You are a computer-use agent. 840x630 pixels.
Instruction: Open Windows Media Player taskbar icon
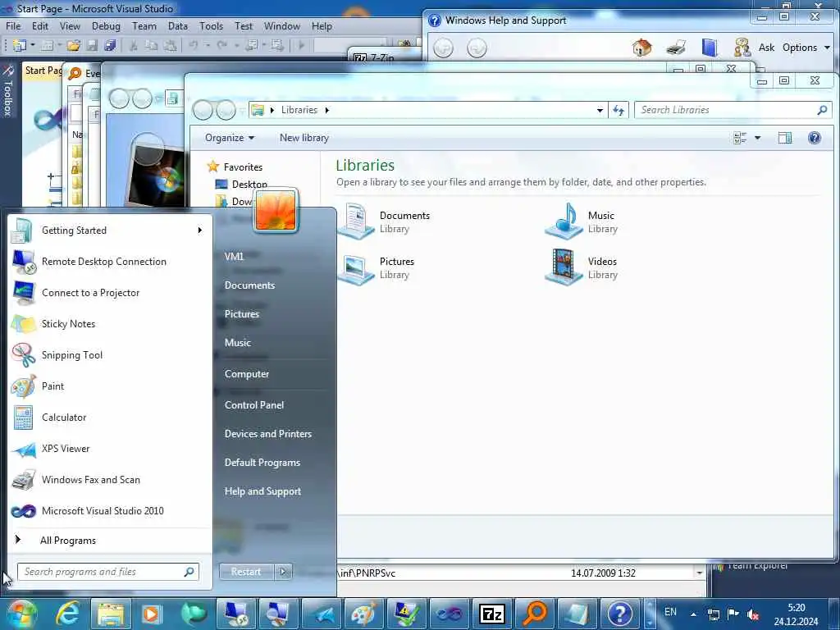pos(152,614)
